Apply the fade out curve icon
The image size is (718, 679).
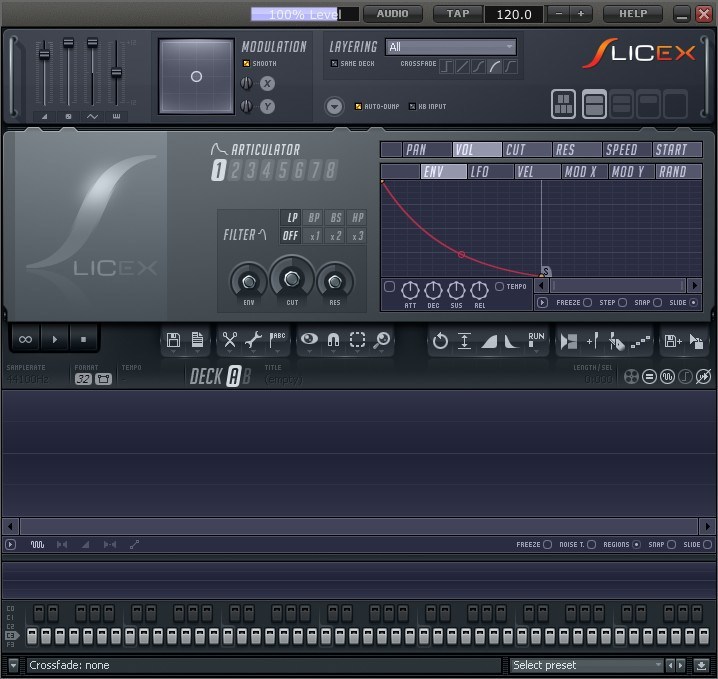pyautogui.click(x=511, y=341)
